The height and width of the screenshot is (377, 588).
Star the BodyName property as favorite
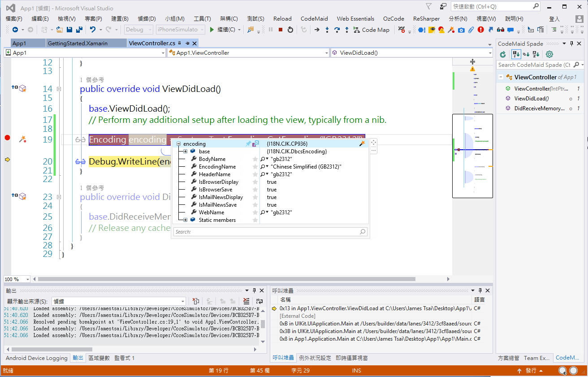point(255,159)
